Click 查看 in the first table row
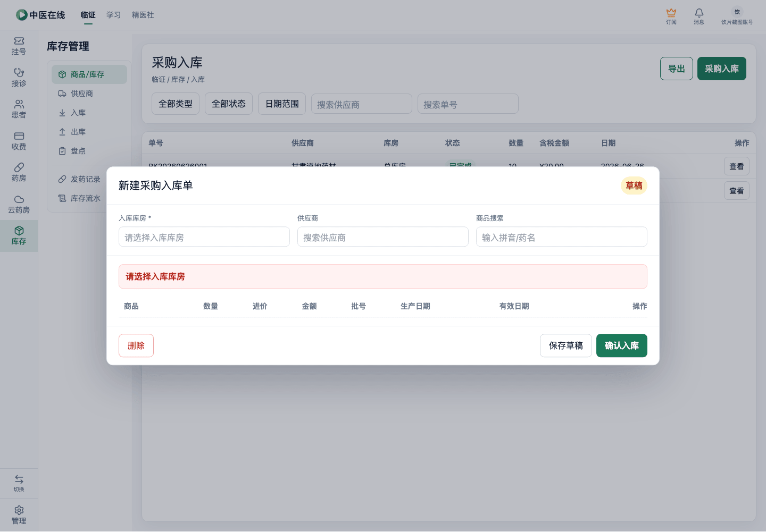 click(x=737, y=166)
